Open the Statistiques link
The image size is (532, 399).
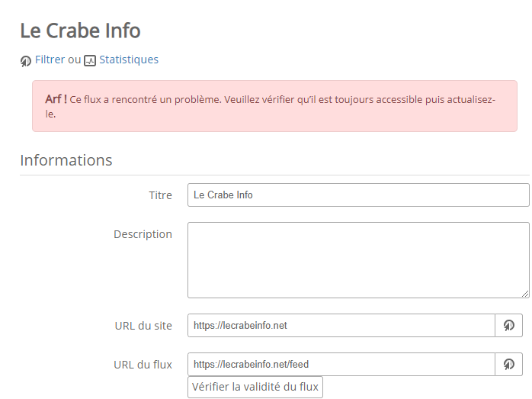point(129,60)
